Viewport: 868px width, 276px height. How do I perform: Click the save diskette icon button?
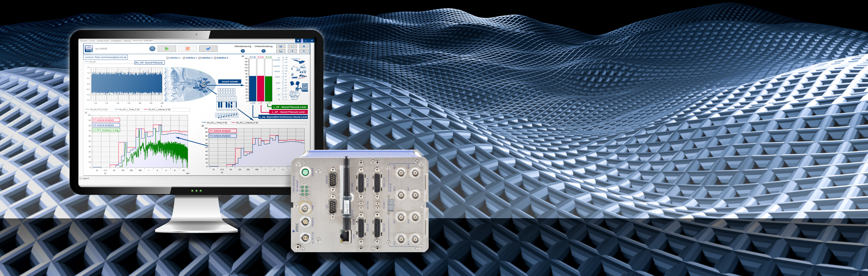click(281, 47)
